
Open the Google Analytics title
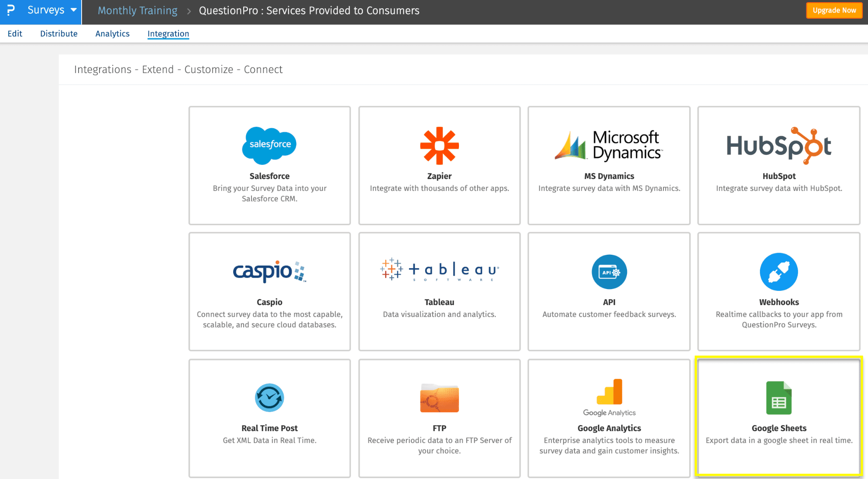pos(609,428)
